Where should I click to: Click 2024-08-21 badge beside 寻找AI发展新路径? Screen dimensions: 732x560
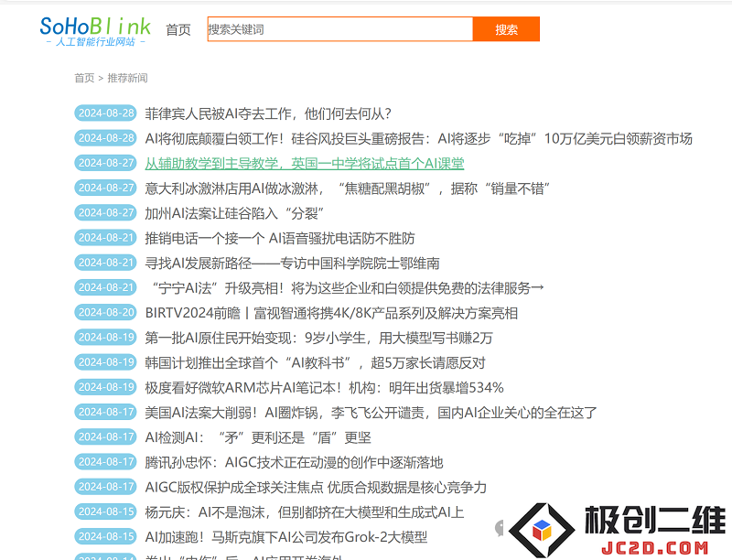pyautogui.click(x=105, y=263)
